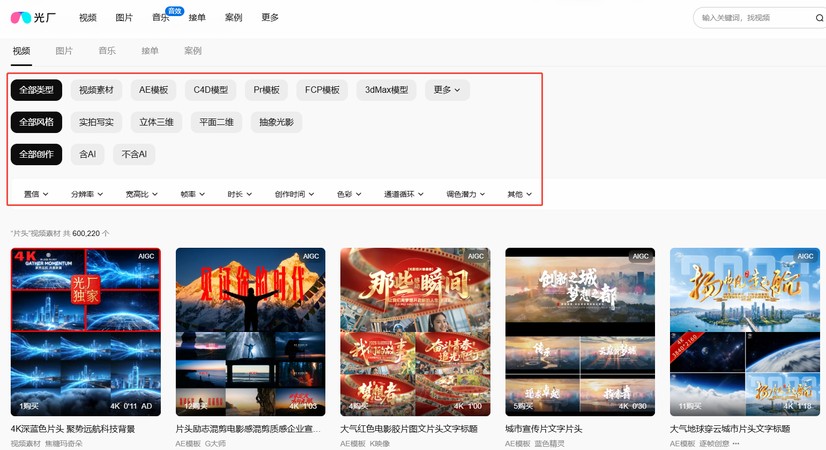826x450 pixels.
Task: Select the 全部创作 filter
Action: (x=36, y=154)
